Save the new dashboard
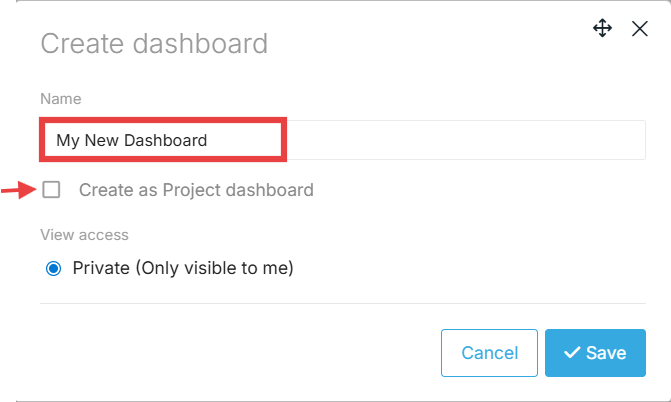 point(595,353)
